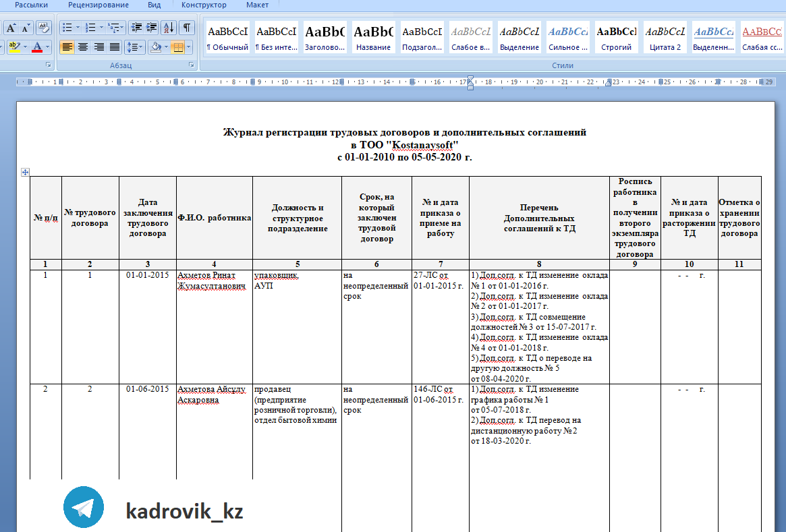This screenshot has height=532, width=786.
Task: Click the indent marker on the ruler
Action: point(470,82)
